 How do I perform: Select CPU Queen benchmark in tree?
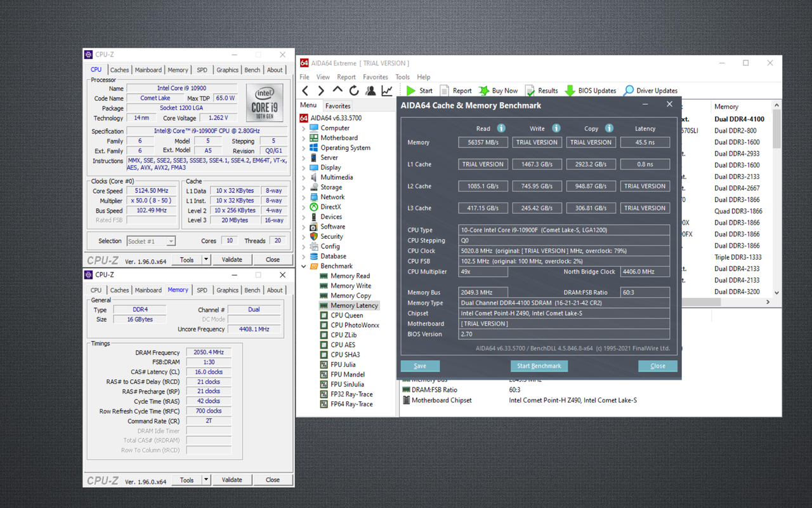(x=346, y=316)
